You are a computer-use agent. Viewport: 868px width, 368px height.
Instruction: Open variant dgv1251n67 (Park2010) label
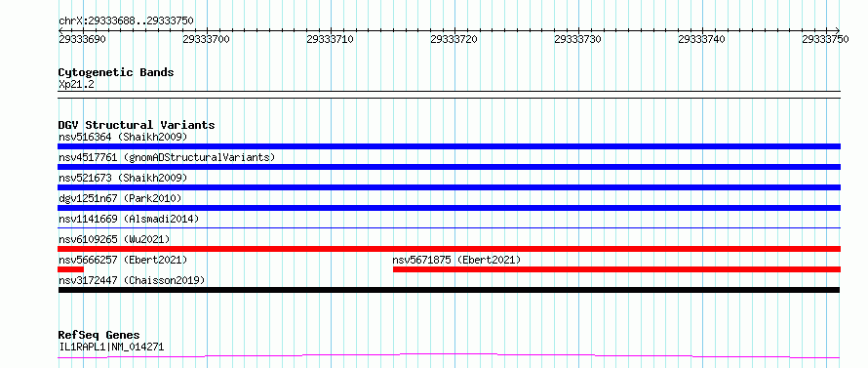(x=120, y=198)
